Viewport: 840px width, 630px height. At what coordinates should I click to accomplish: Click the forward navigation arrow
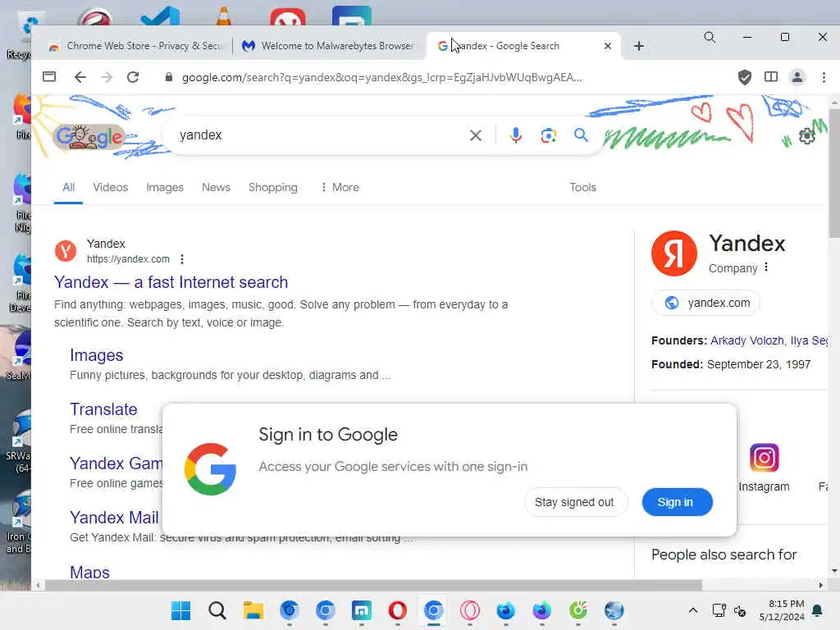107,77
